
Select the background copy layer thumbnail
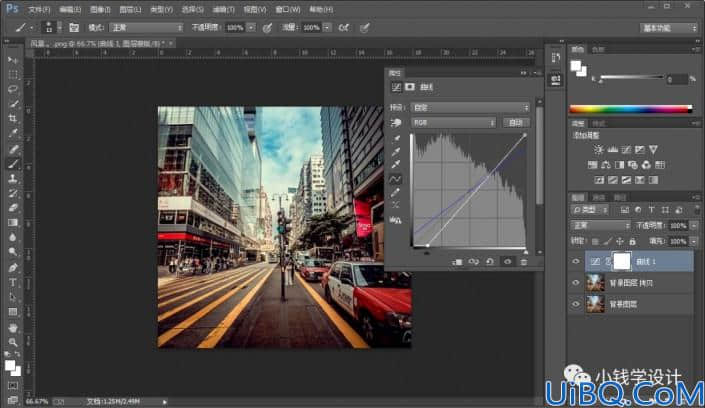pos(595,282)
